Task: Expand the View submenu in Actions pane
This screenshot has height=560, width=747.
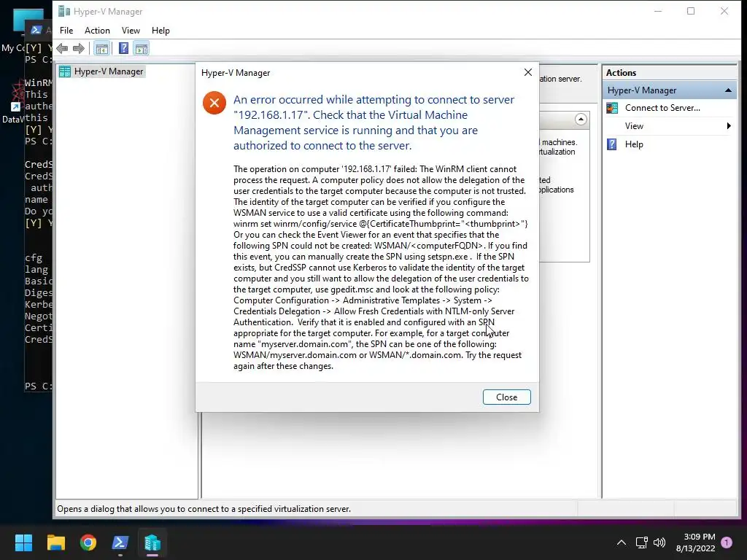Action: click(x=670, y=126)
